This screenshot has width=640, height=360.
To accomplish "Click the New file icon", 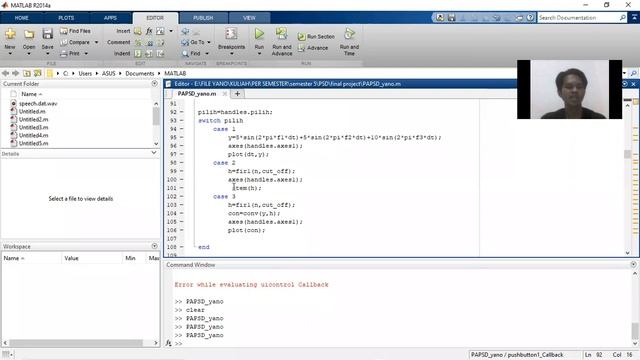I will (x=10, y=34).
